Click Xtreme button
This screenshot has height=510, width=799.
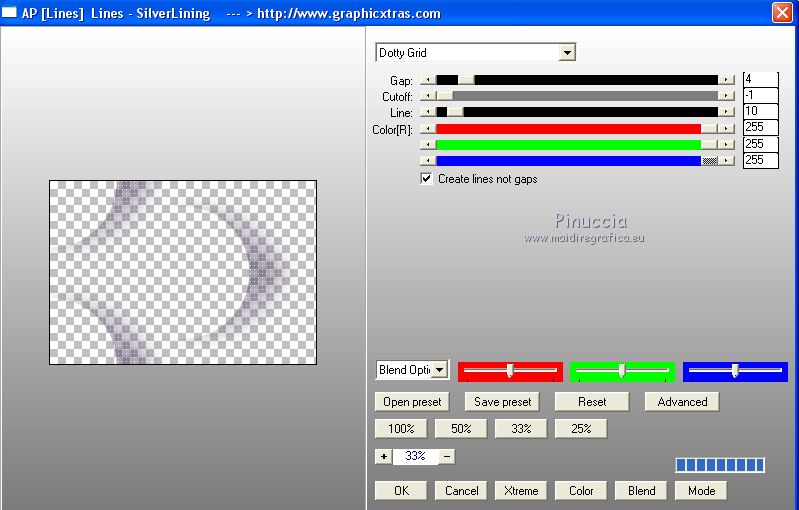pyautogui.click(x=521, y=491)
